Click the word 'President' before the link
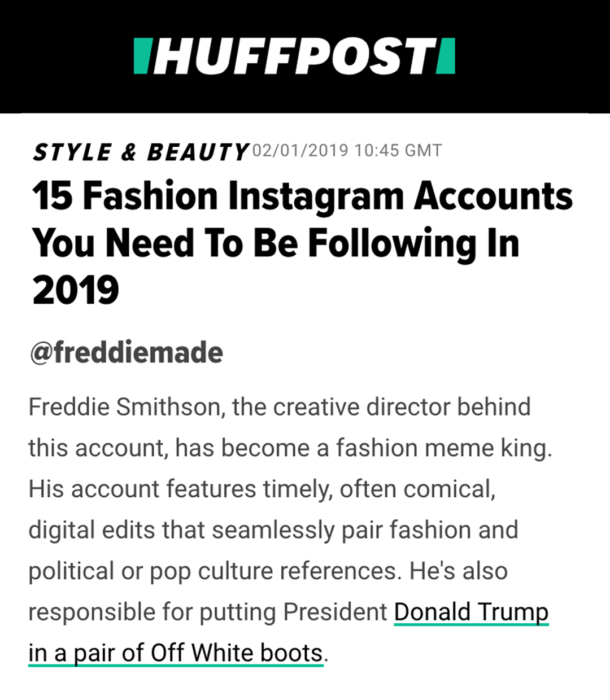This screenshot has width=610, height=700. 335,612
